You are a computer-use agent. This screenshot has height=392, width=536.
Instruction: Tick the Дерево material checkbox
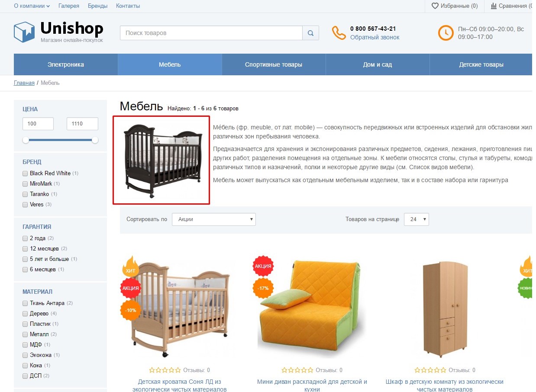25,314
